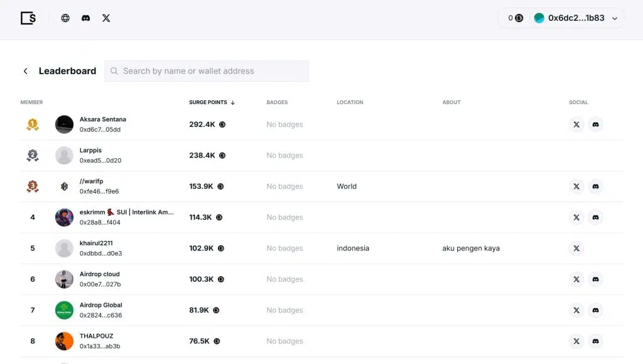The width and height of the screenshot is (643, 364).
Task: Click wallet address 0xfe46...f9e6
Action: (x=99, y=191)
